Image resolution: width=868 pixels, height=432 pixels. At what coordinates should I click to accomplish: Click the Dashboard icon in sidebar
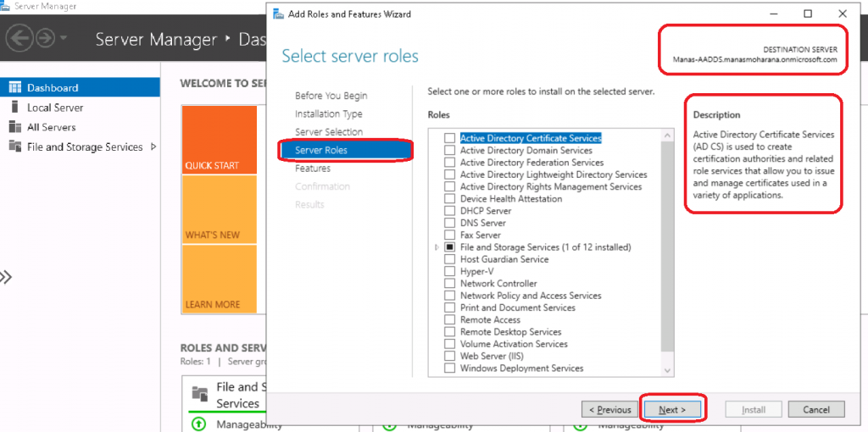tap(14, 87)
